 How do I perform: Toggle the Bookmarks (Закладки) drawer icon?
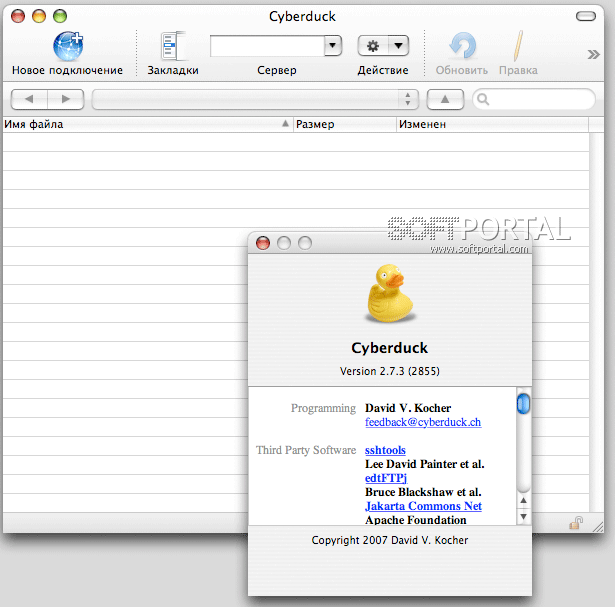click(x=173, y=46)
